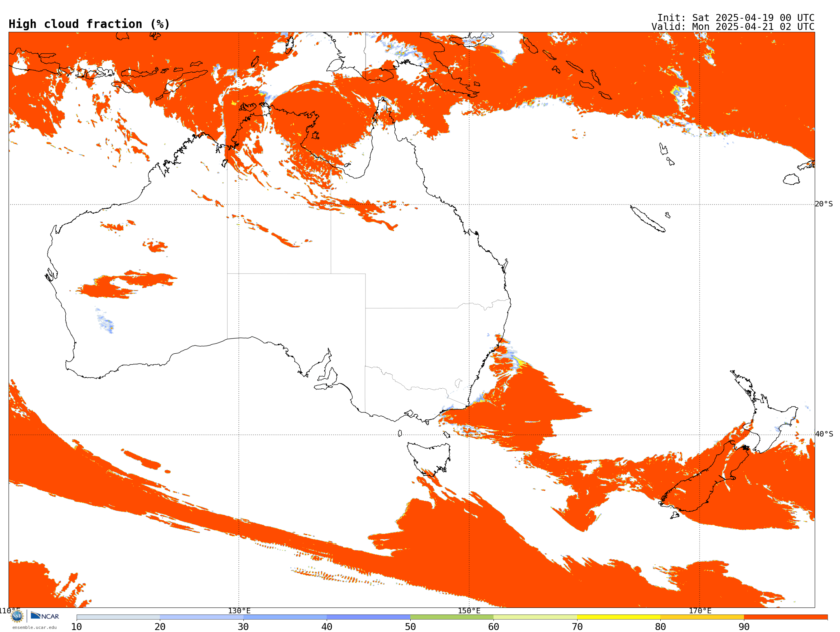Click the colorbar tick label 90
840x632 pixels.
[744, 627]
